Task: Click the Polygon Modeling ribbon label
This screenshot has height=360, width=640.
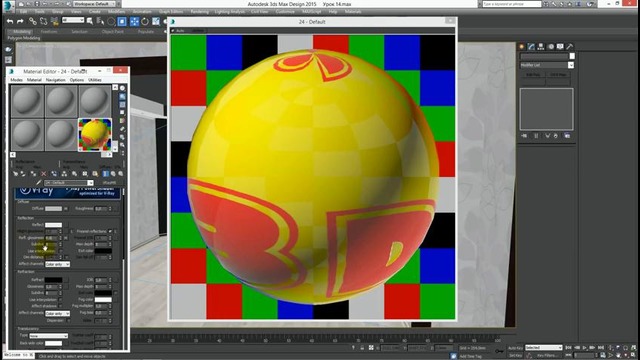Action: click(24, 38)
